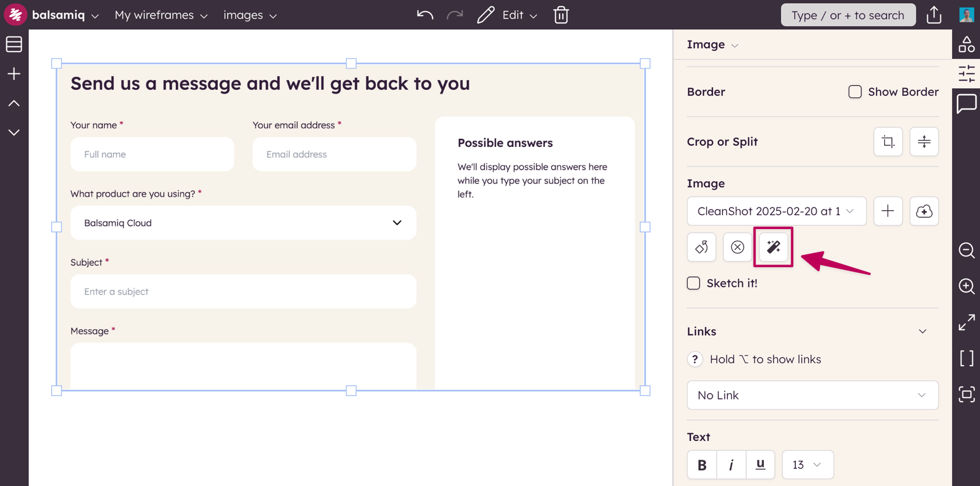Image resolution: width=980 pixels, height=486 pixels.
Task: Go to previous wireframe up arrow
Action: tap(14, 103)
